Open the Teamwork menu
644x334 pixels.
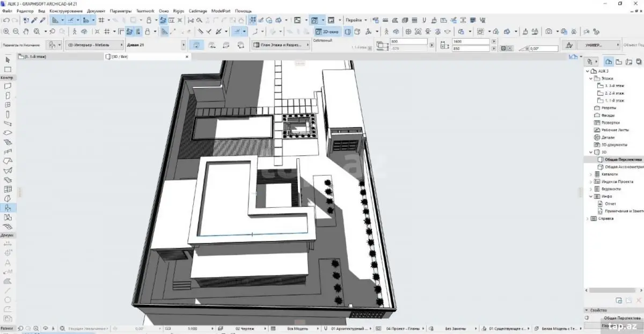(145, 11)
